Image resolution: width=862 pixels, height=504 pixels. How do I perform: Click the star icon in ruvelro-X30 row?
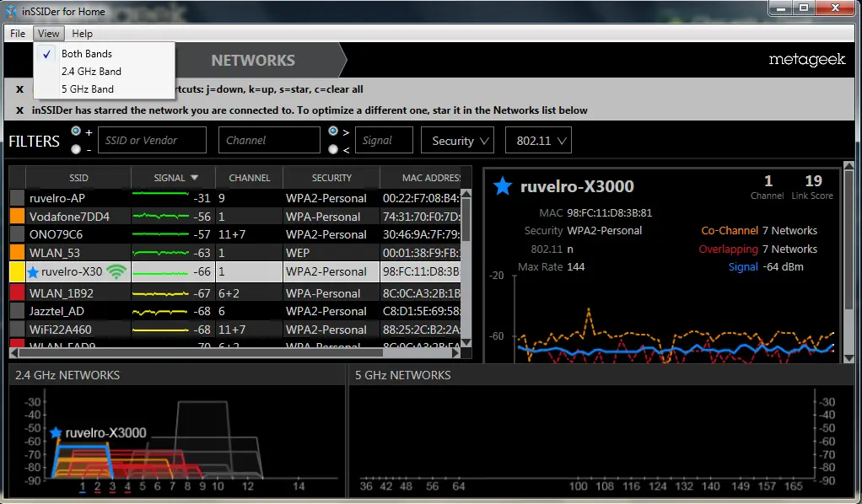pyautogui.click(x=33, y=271)
